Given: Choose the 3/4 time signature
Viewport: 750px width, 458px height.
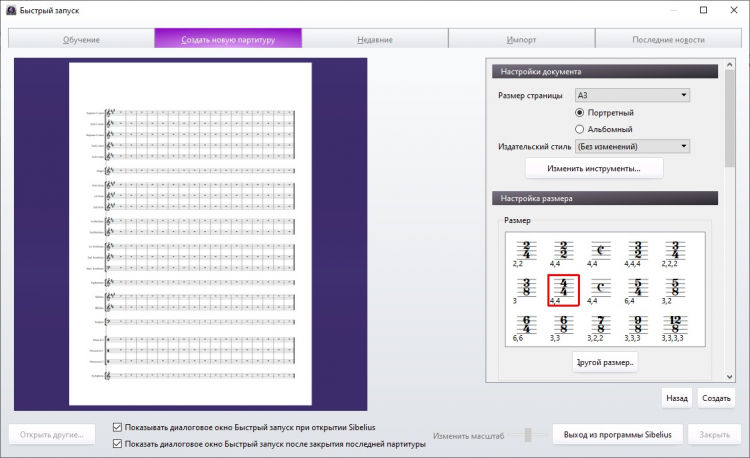Looking at the screenshot, I should (x=676, y=251).
